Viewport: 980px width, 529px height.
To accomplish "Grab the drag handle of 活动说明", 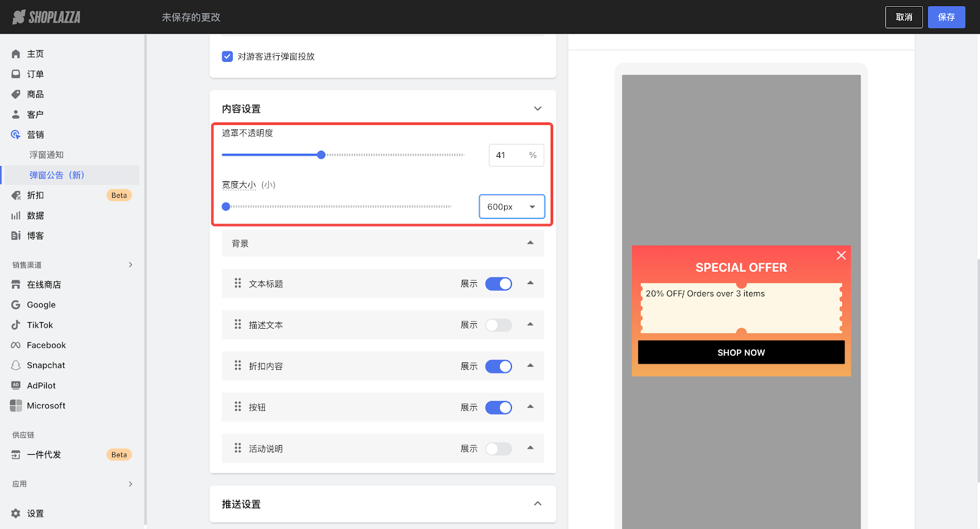I will [238, 448].
